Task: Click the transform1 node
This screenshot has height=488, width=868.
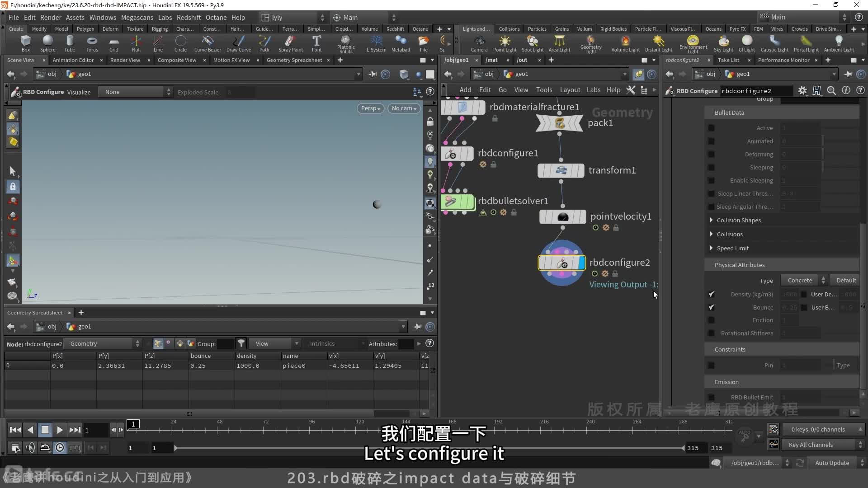Action: pos(561,170)
